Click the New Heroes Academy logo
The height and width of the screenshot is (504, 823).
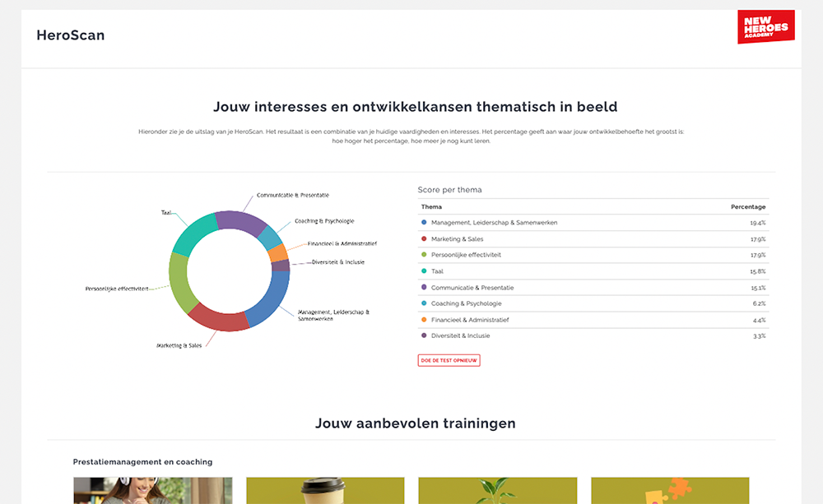(x=765, y=27)
